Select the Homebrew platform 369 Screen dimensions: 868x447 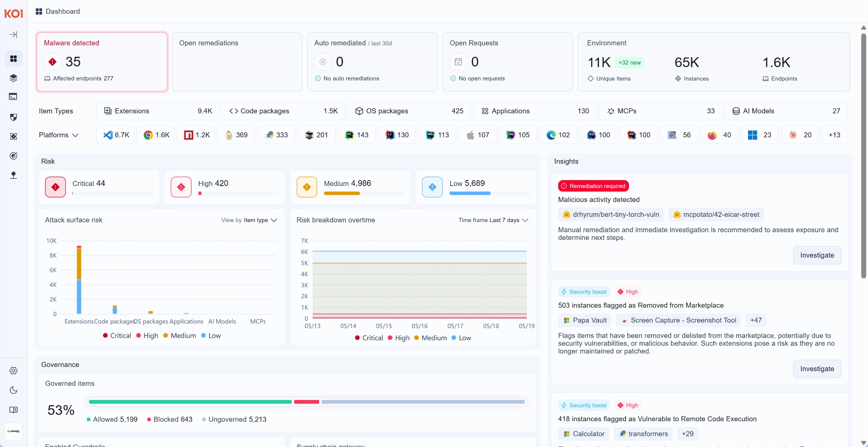pyautogui.click(x=237, y=135)
